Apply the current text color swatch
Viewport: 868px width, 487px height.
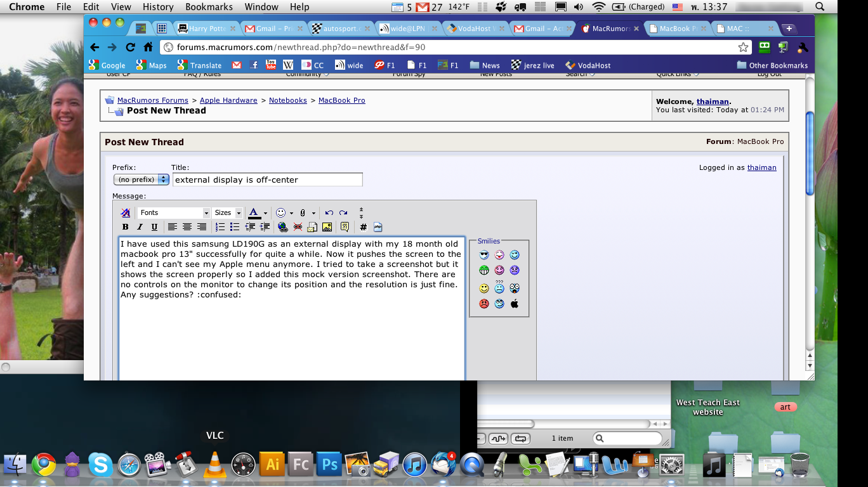[254, 212]
